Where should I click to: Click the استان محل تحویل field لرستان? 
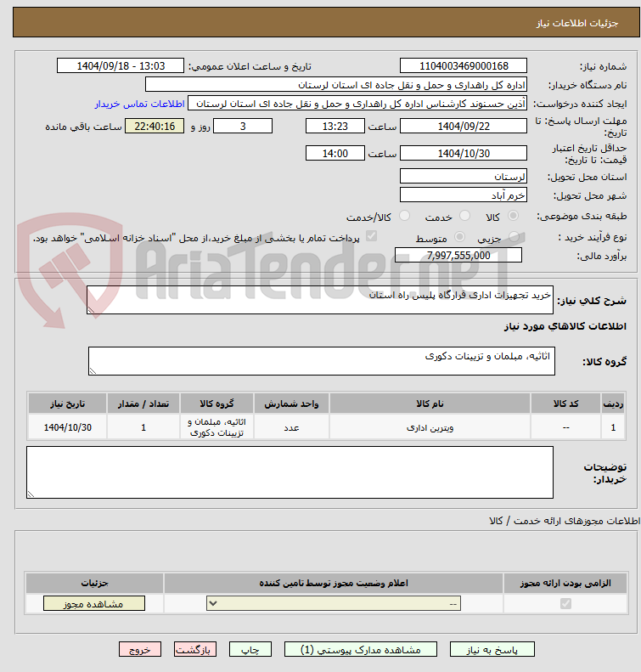(464, 177)
